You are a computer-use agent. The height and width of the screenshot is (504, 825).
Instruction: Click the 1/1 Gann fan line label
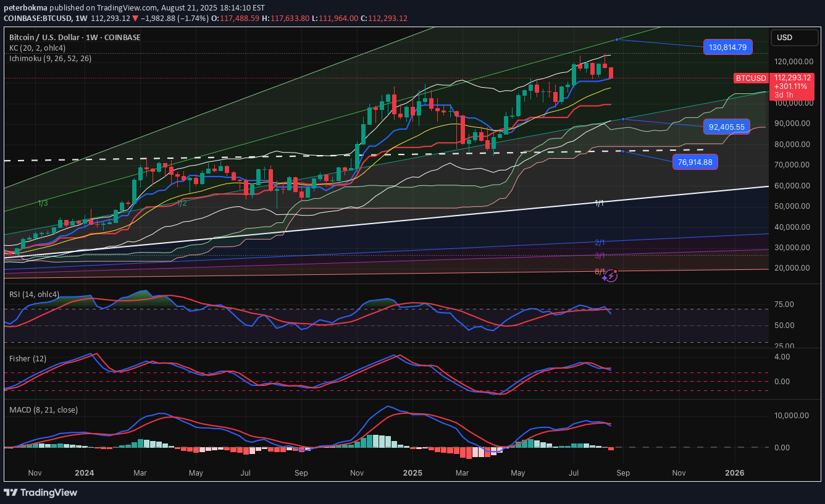599,203
